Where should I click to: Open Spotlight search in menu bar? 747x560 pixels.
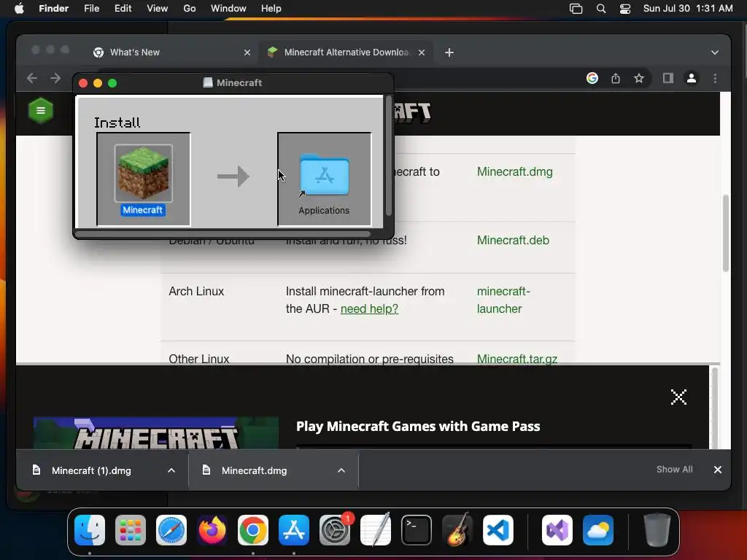point(601,9)
